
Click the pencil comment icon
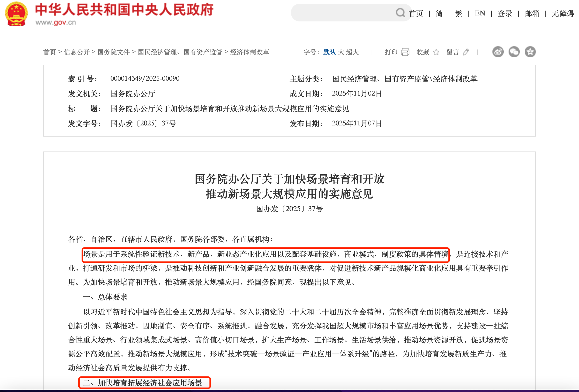click(466, 52)
